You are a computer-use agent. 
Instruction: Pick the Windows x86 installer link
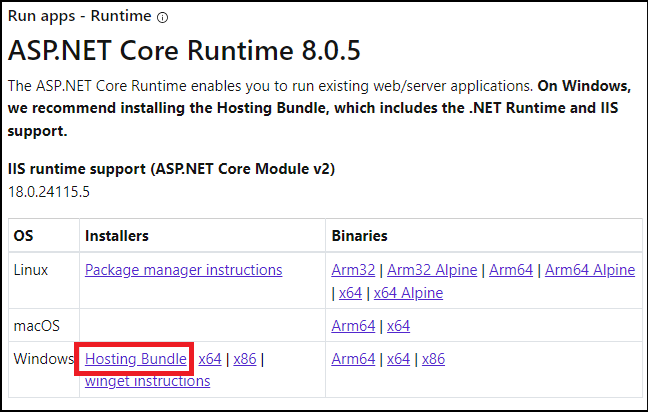pyautogui.click(x=245, y=359)
